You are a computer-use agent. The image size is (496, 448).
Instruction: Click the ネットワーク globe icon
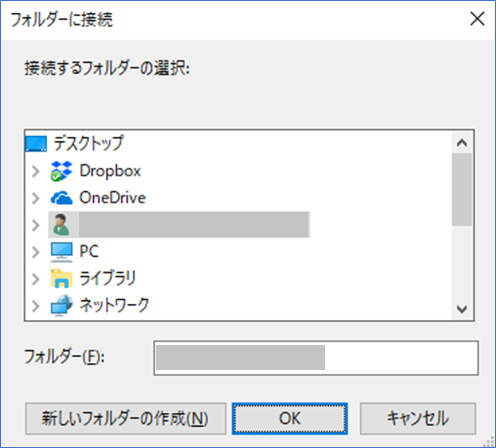pyautogui.click(x=61, y=305)
